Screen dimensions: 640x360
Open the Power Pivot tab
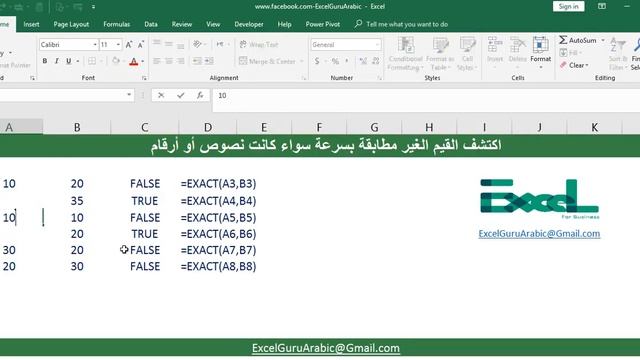coord(322,24)
